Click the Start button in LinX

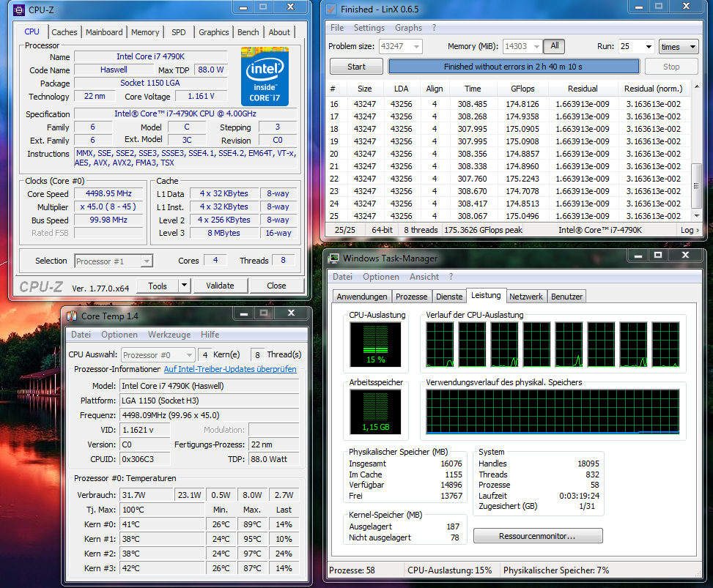(356, 67)
